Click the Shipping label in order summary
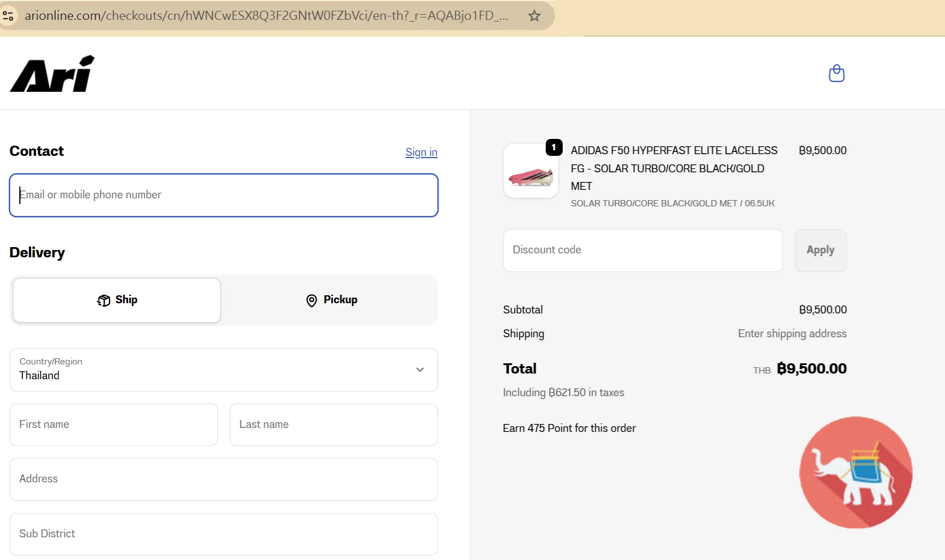 point(524,334)
